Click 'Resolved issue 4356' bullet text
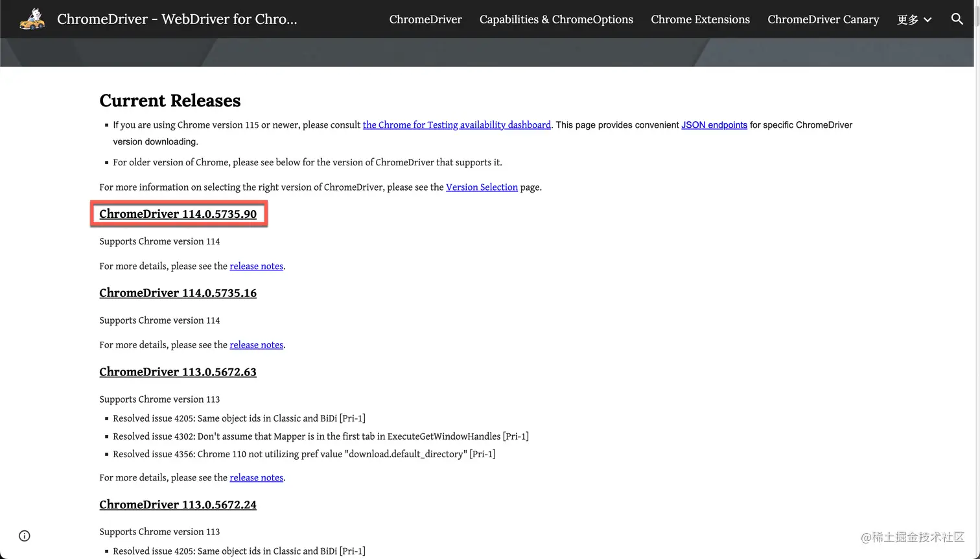This screenshot has width=980, height=559. (x=304, y=454)
